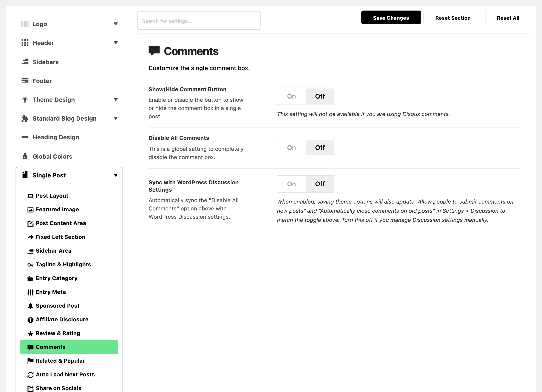Click the Review & Rating star icon
Screen dimensions: 542x392
[x=30, y=334]
